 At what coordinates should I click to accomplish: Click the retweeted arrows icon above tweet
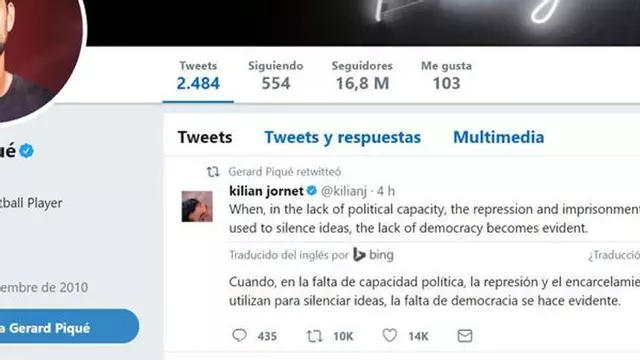(213, 172)
